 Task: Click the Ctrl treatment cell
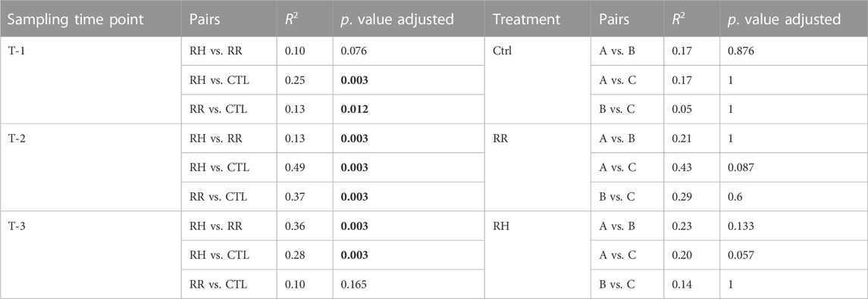click(502, 51)
